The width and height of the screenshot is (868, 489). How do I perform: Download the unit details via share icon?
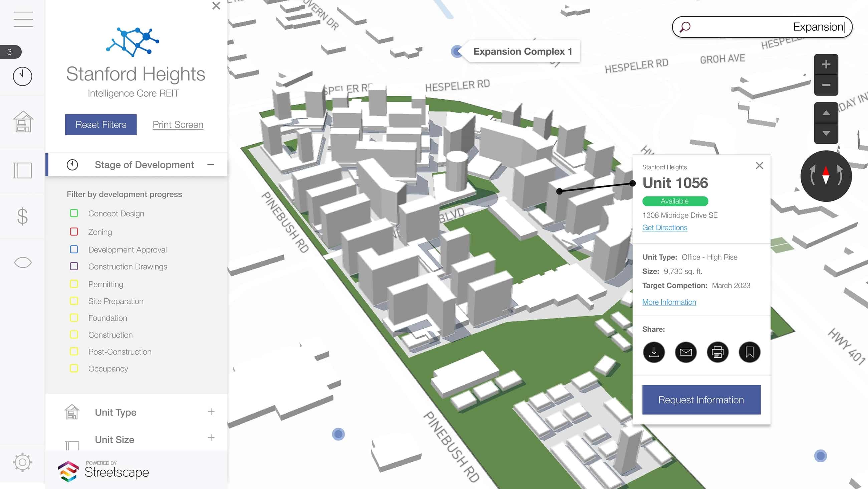654,352
